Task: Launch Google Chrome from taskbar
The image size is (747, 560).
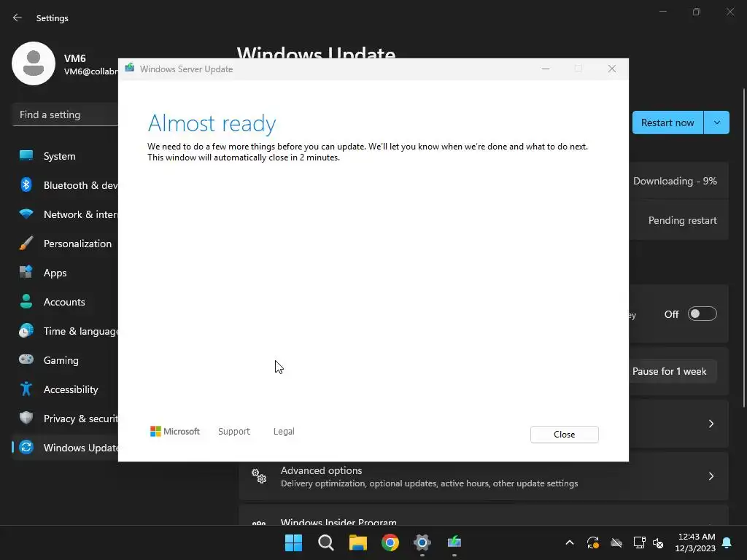Action: click(390, 542)
